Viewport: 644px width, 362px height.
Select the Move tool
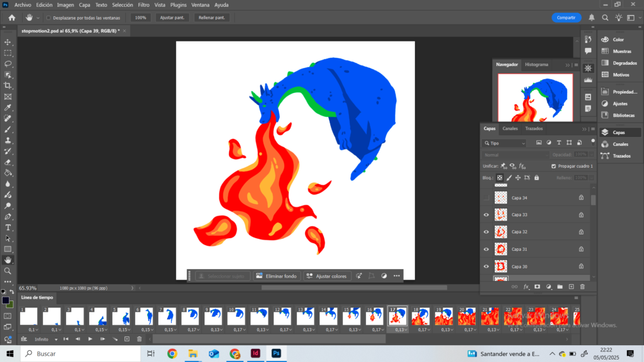click(8, 42)
